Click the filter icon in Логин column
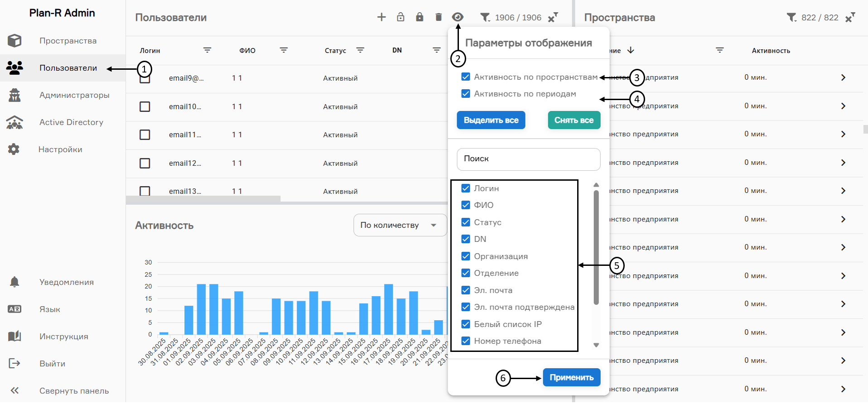 tap(207, 50)
